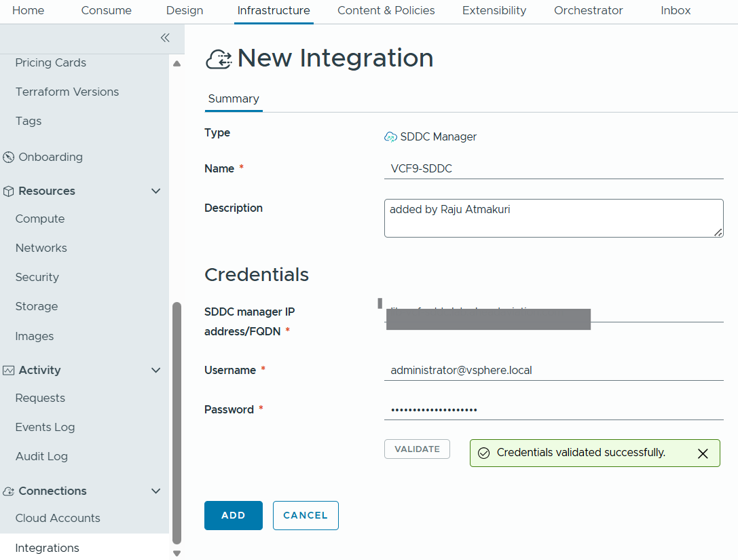This screenshot has width=738, height=560.
Task: Click into the Description text area
Action: pos(553,218)
